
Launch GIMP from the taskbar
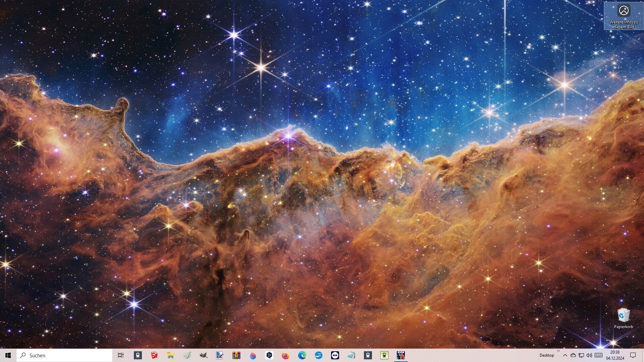click(203, 355)
